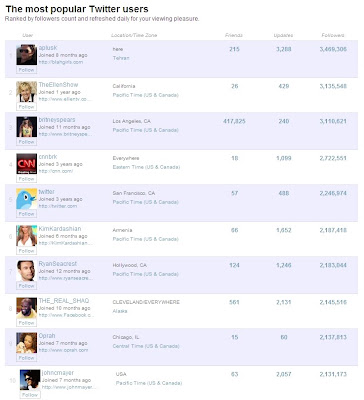Open KimKardashian's profile photo
The image size is (364, 400).
[27, 236]
